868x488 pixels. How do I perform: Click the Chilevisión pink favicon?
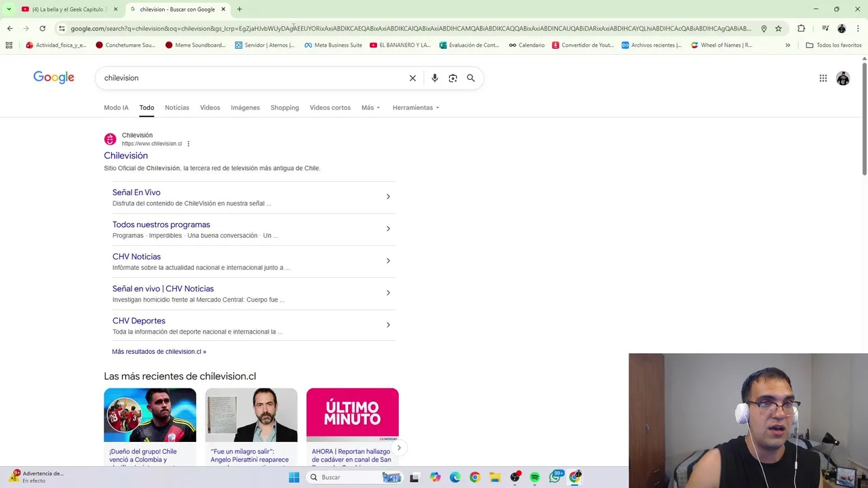coord(110,140)
